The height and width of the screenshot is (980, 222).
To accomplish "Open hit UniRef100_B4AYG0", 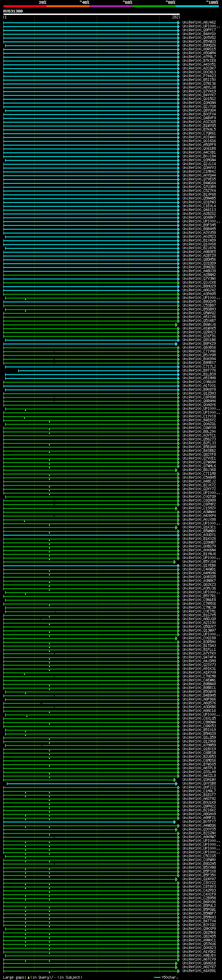I will [x=199, y=34].
